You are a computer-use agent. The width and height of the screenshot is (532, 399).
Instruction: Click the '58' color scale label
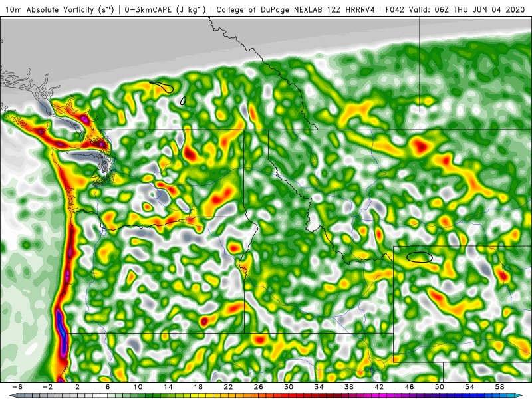pos(499,387)
